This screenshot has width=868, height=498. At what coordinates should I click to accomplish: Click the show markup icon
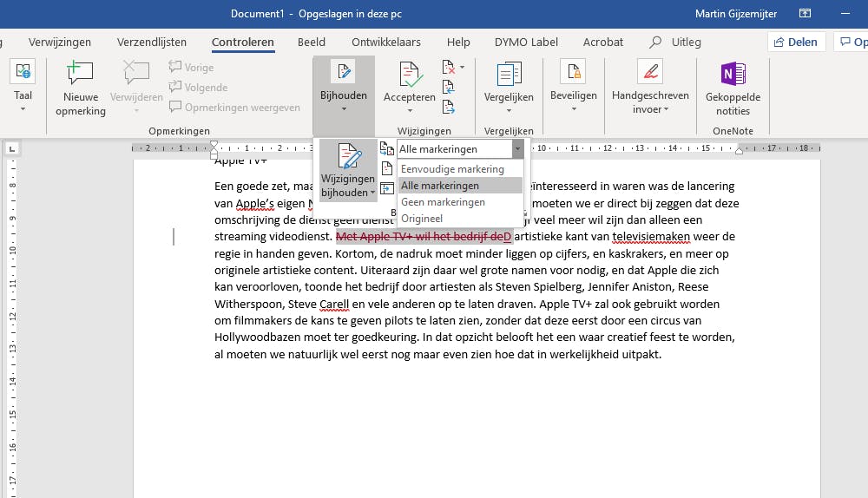point(387,169)
